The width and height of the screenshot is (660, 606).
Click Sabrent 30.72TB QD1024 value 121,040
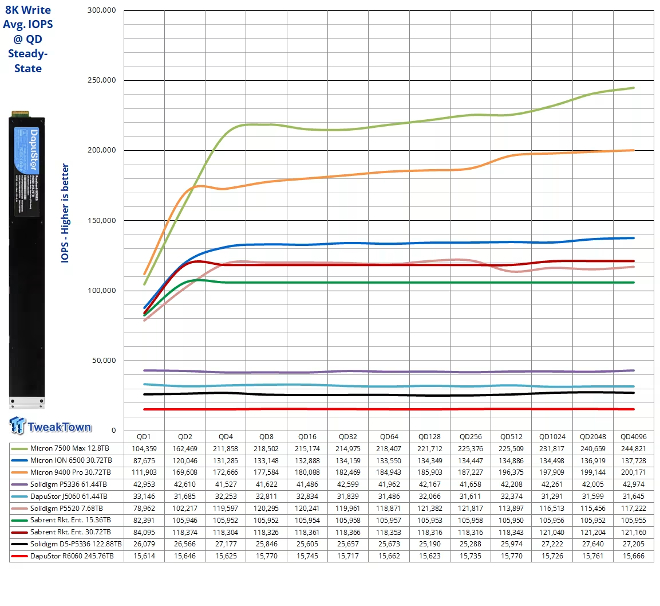click(x=552, y=532)
